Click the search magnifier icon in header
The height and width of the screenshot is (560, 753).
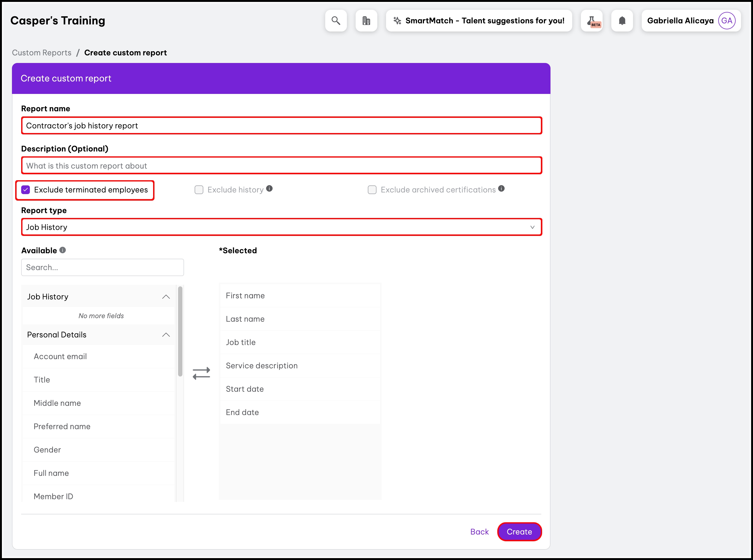pyautogui.click(x=336, y=21)
